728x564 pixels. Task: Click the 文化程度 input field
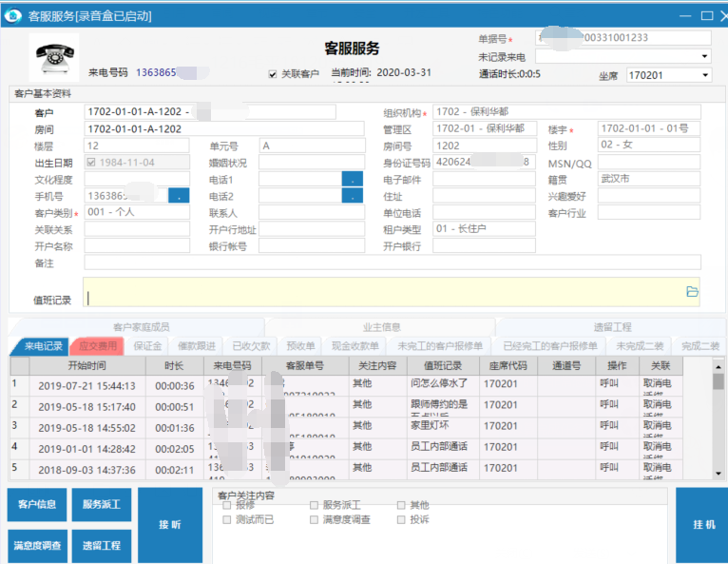[137, 179]
